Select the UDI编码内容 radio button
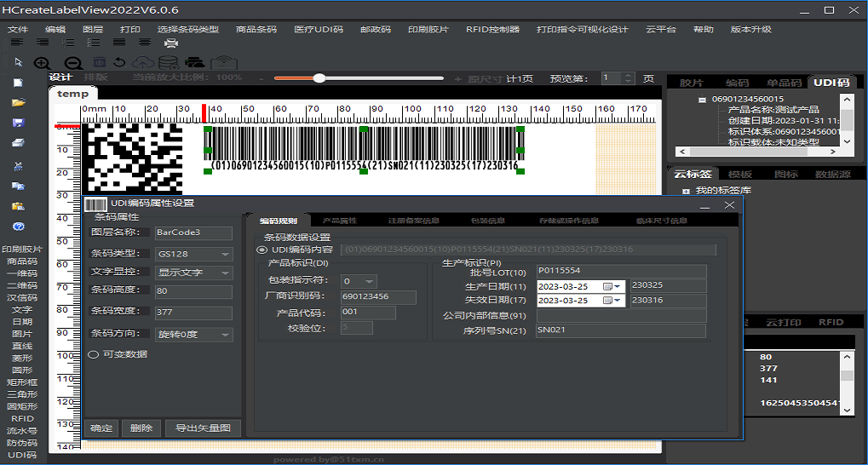Viewport: 868px width, 465px height. [262, 250]
